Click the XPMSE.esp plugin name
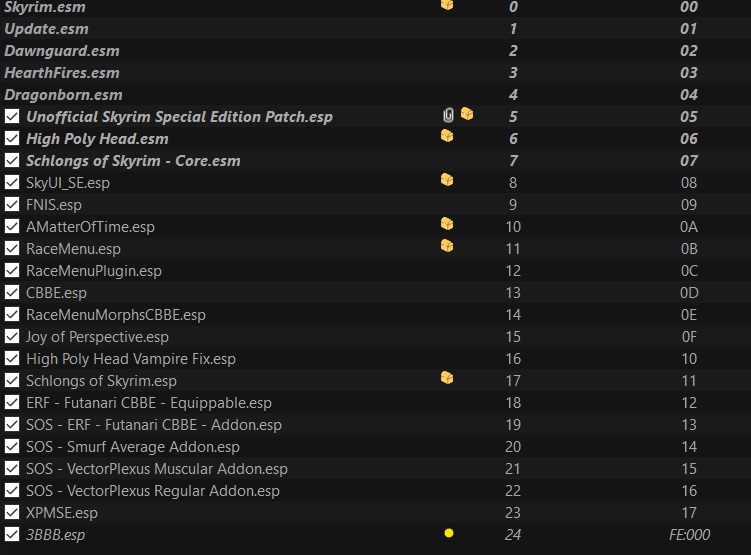The height and width of the screenshot is (555, 751). coord(62,513)
